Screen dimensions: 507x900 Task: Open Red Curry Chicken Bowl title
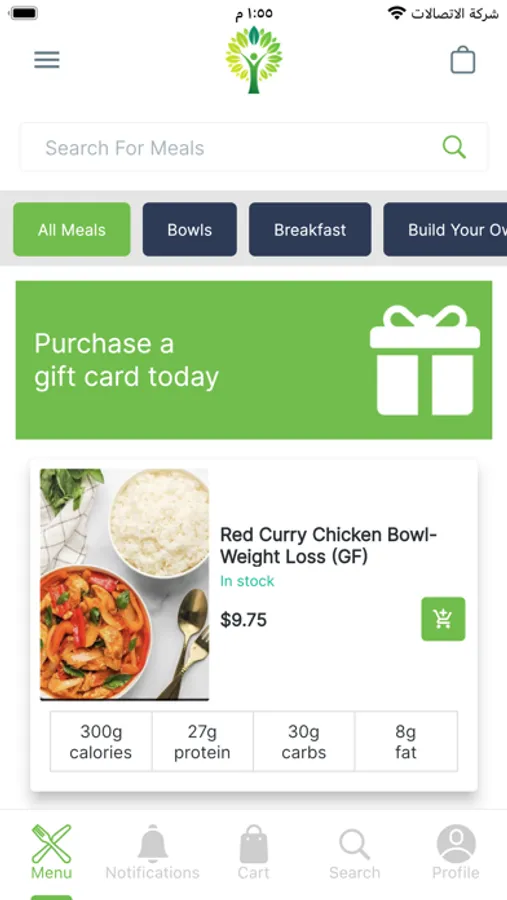pyautogui.click(x=328, y=545)
